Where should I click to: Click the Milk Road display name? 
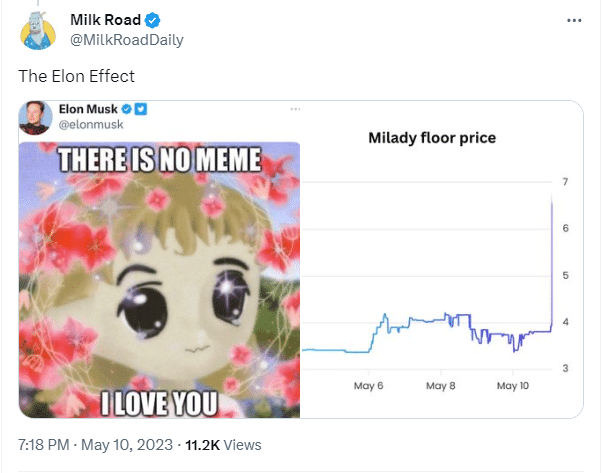106,20
